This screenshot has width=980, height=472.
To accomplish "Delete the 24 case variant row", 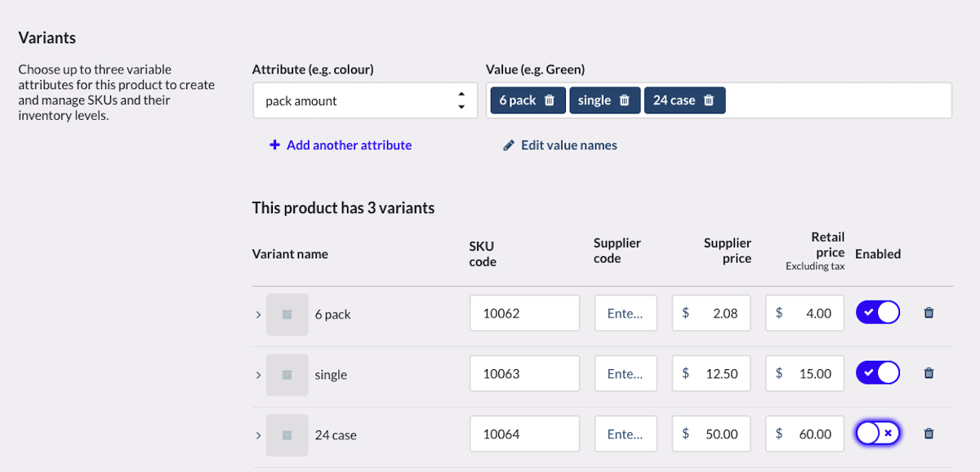I will coord(929,434).
